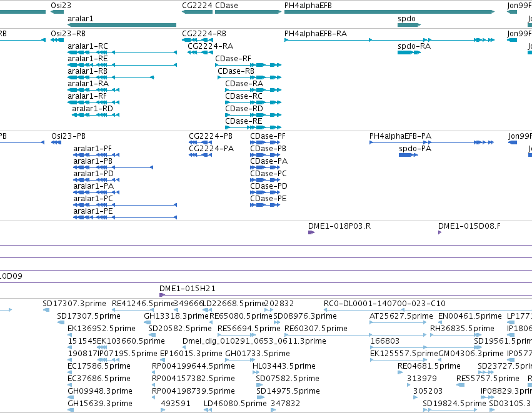
Task: Click the aralar1 gene label
Action: coord(81,18)
